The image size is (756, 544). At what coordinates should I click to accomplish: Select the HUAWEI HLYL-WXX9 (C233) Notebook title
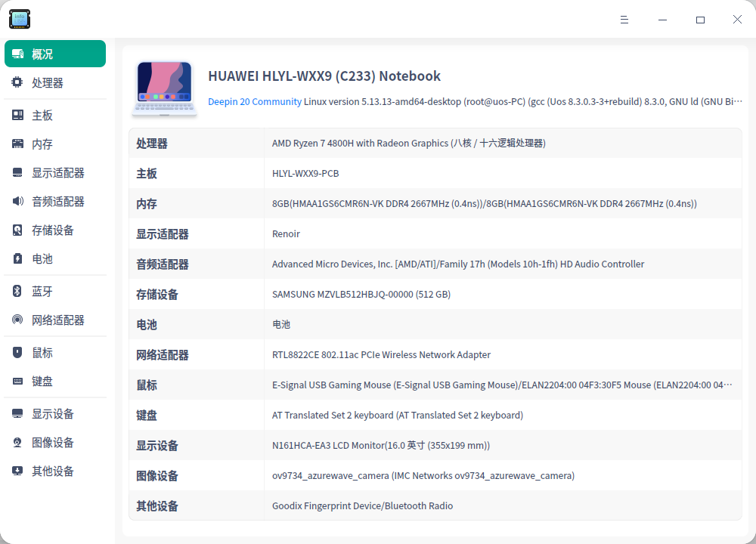point(324,76)
